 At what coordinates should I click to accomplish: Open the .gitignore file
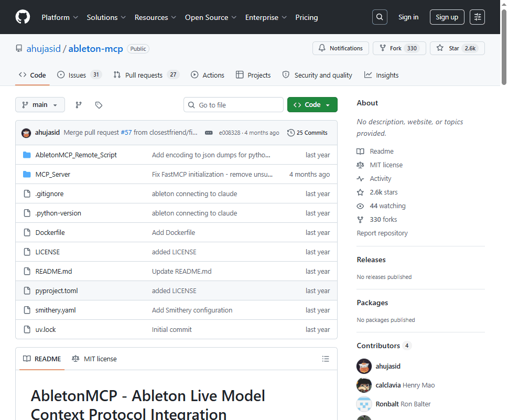point(50,194)
